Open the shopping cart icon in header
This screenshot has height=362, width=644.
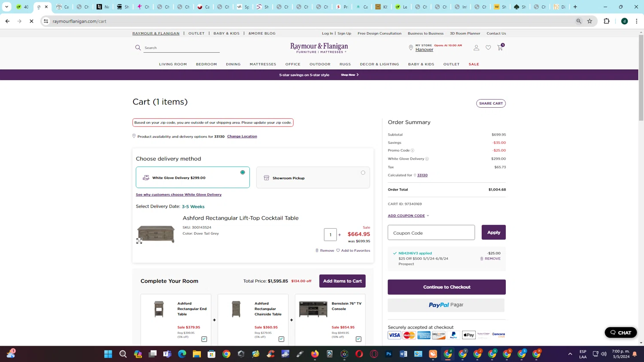(500, 48)
